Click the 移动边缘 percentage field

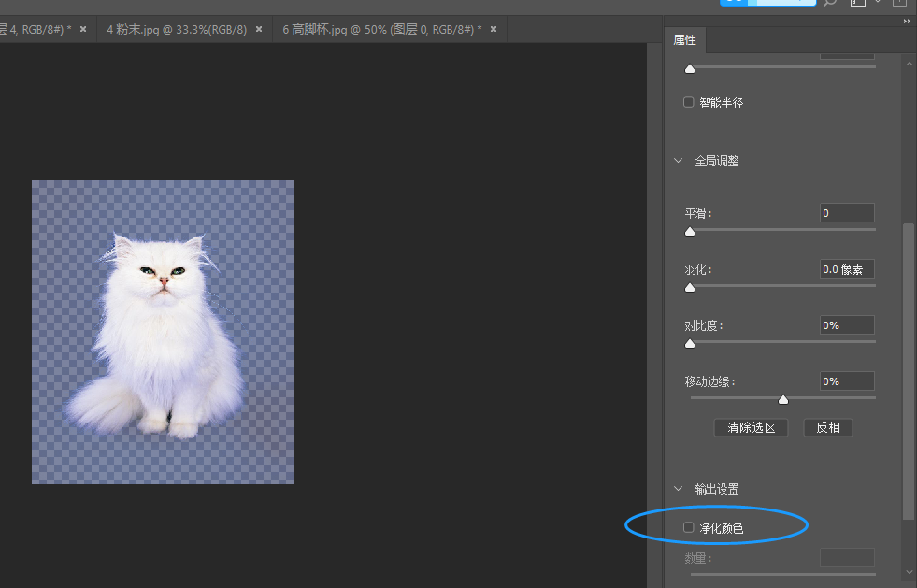(847, 381)
